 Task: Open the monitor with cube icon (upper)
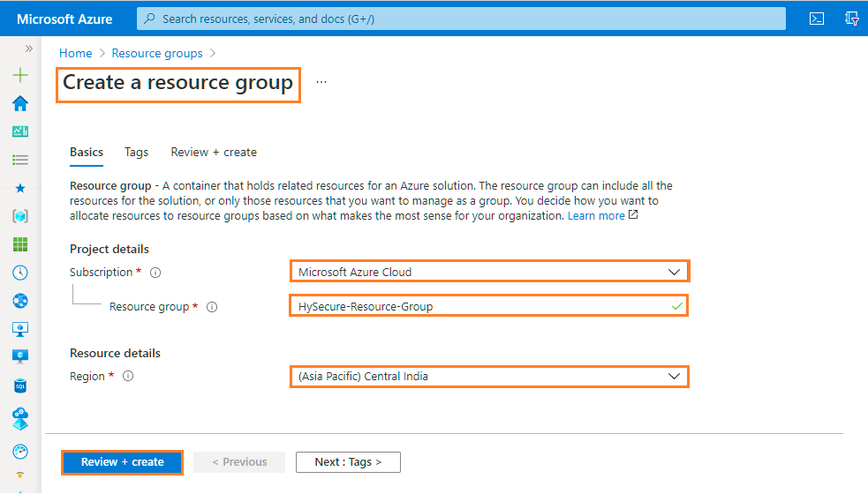coord(20,329)
